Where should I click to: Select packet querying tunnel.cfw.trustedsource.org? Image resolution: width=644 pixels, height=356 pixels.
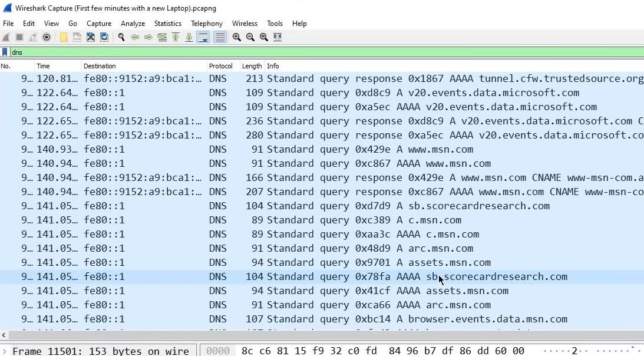pos(322,78)
